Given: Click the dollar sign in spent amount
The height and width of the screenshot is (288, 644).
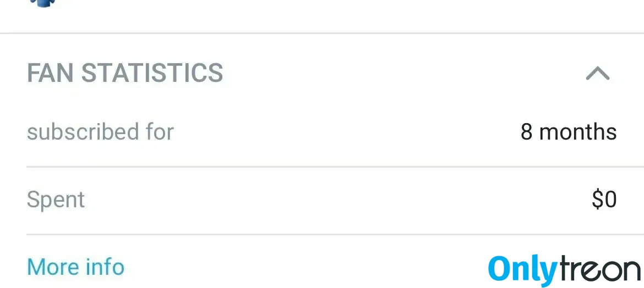Looking at the screenshot, I should click(x=598, y=200).
